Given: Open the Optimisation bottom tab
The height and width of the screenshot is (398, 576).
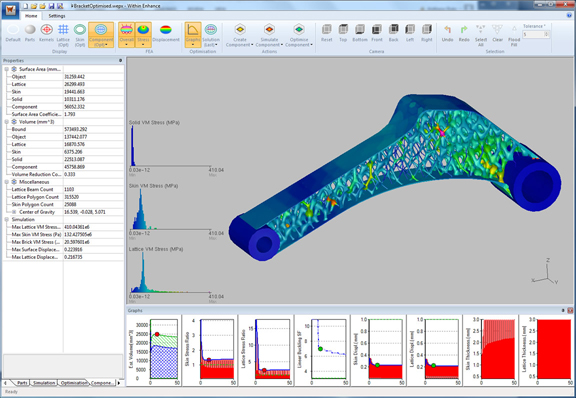Looking at the screenshot, I should (x=73, y=383).
